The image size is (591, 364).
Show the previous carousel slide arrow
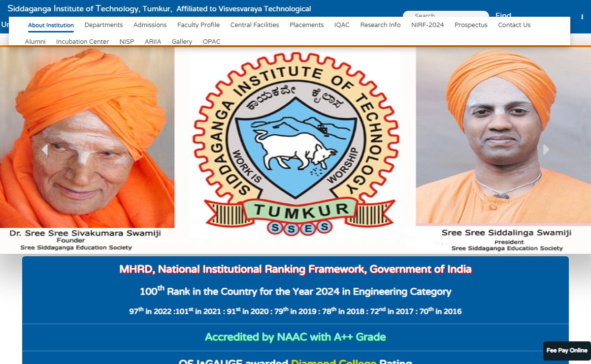45,150
